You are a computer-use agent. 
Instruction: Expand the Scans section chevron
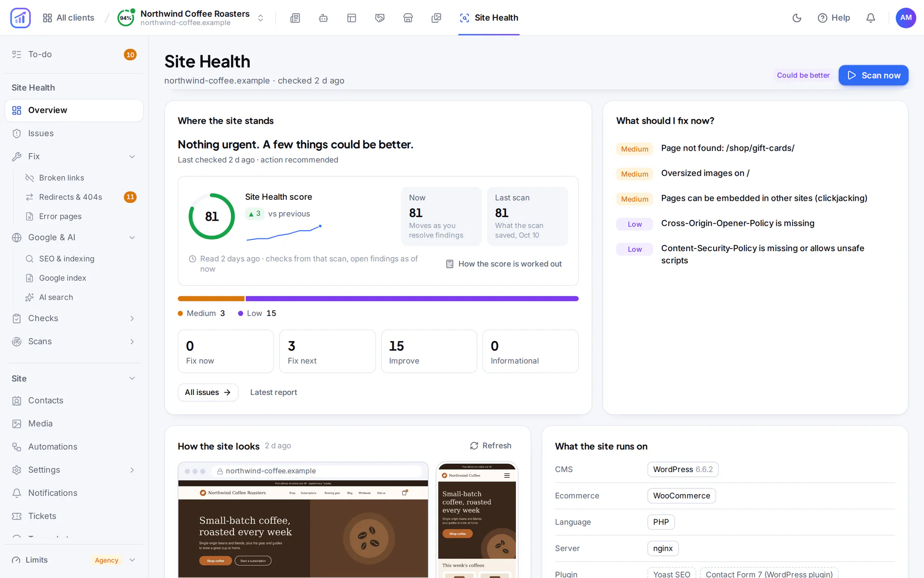click(x=132, y=342)
